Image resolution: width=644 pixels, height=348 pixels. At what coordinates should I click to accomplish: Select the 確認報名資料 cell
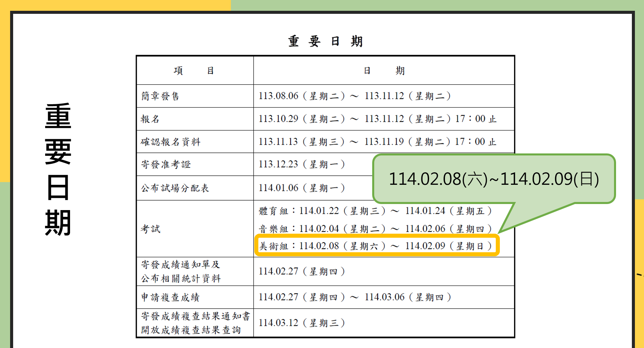(x=170, y=142)
